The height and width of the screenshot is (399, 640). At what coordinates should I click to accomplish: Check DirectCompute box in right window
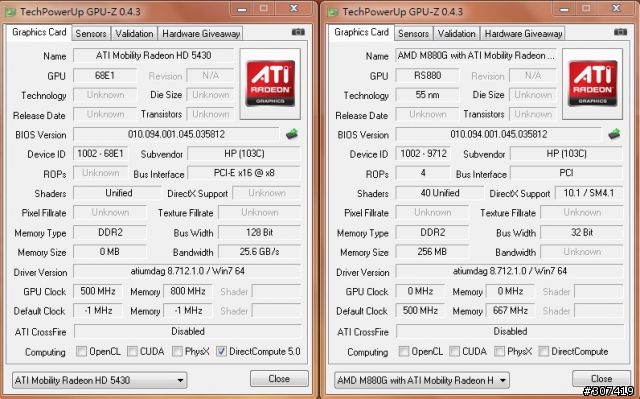(x=544, y=351)
